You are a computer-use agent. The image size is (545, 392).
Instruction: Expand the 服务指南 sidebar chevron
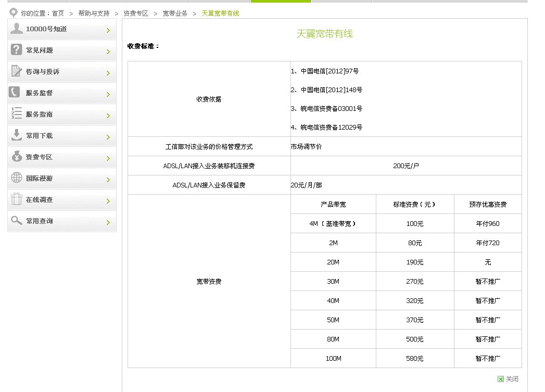109,115
